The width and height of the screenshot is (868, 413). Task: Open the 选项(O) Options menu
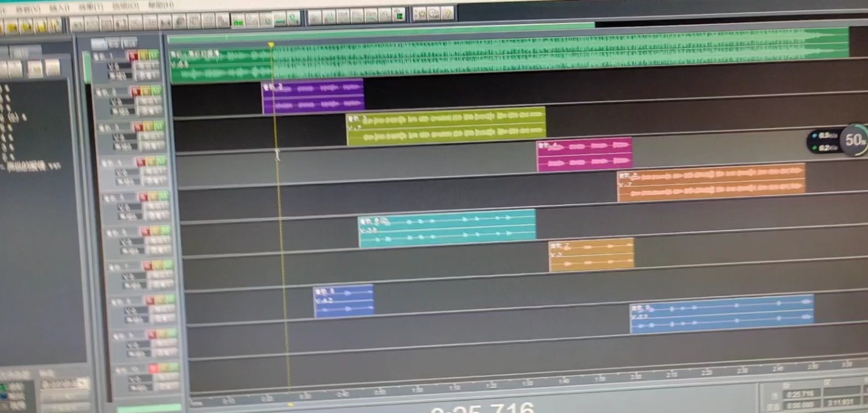tap(125, 7)
